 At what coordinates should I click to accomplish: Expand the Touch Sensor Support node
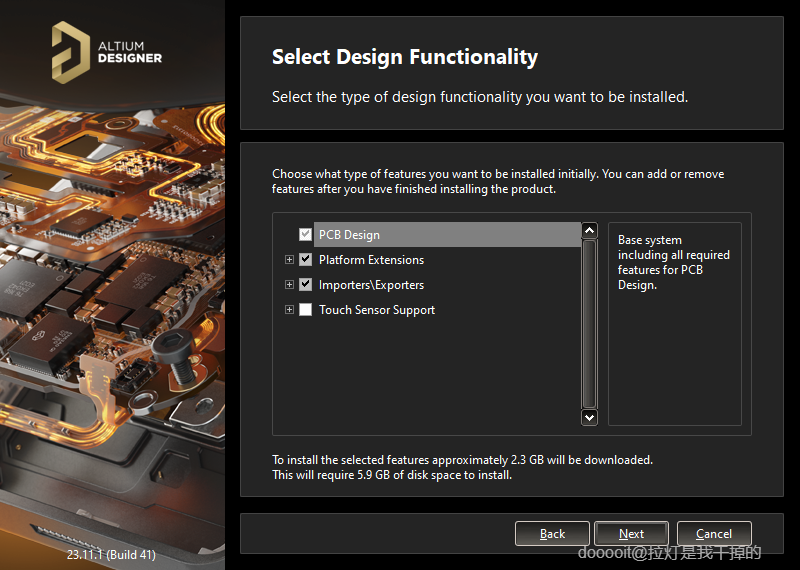click(x=290, y=310)
